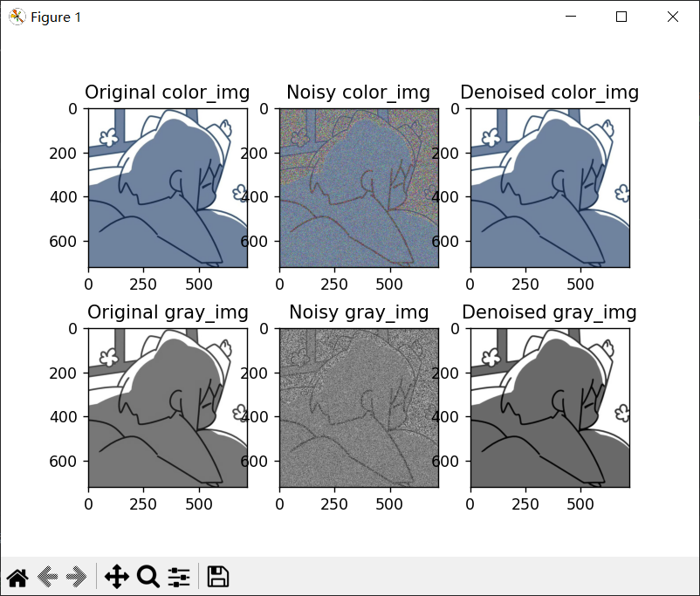The height and width of the screenshot is (596, 700).
Task: Click the Original gray_img title text
Action: (168, 312)
